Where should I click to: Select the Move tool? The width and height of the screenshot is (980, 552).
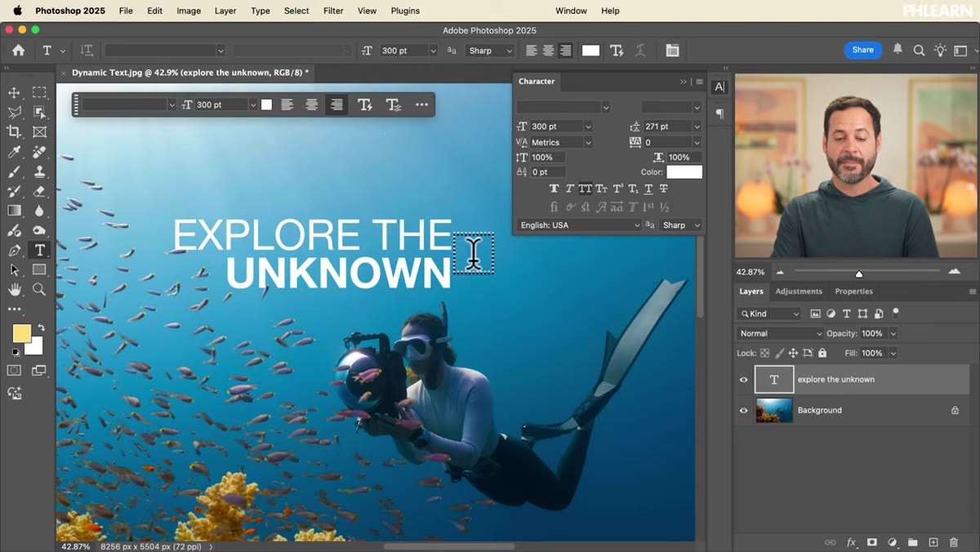(x=14, y=92)
